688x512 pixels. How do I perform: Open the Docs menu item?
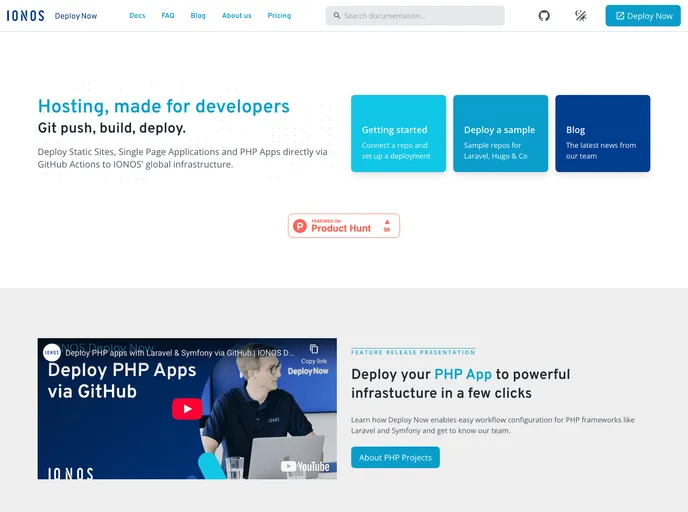(x=137, y=16)
